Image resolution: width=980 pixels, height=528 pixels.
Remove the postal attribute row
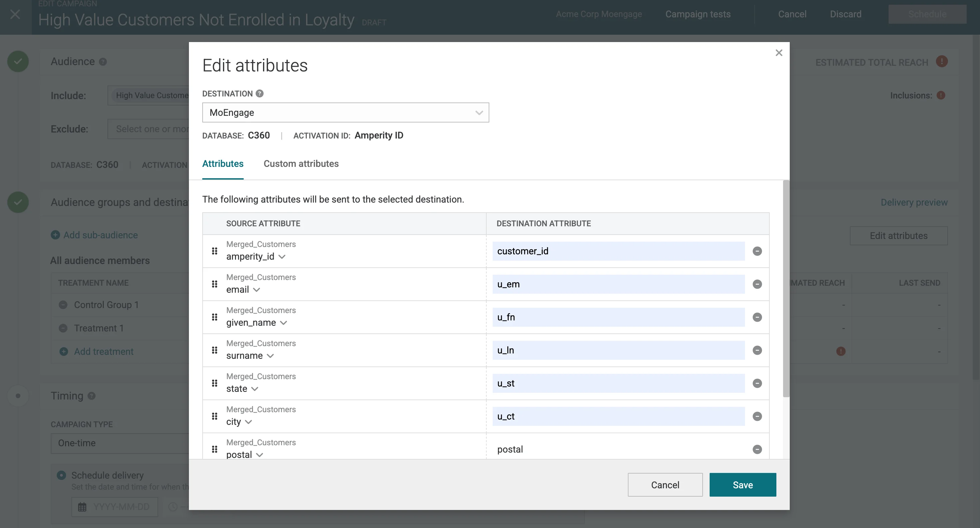pos(757,450)
